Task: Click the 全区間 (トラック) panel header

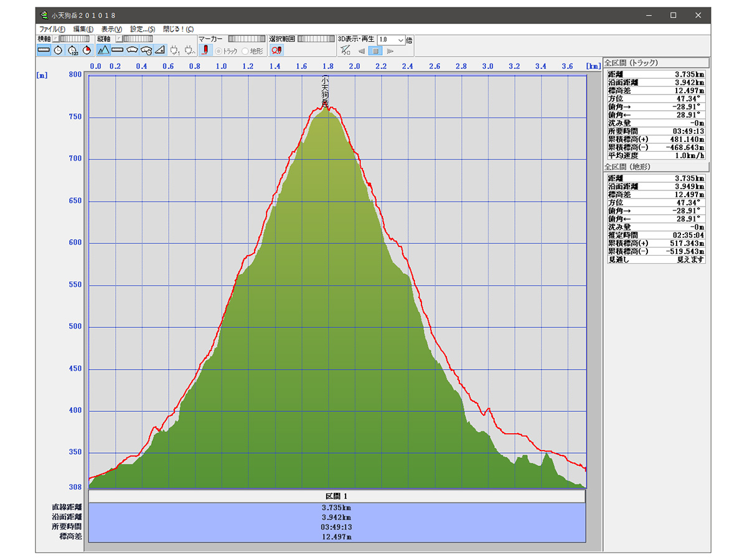Action: [x=656, y=63]
